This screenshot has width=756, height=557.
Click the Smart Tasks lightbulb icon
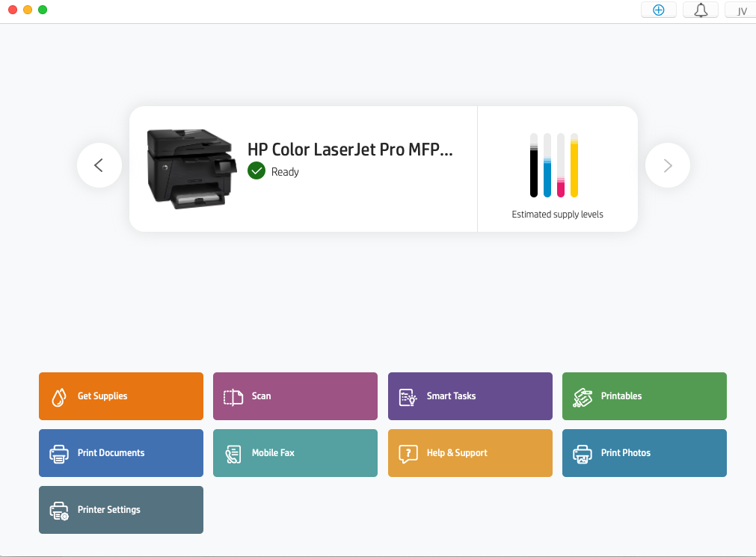[408, 397]
